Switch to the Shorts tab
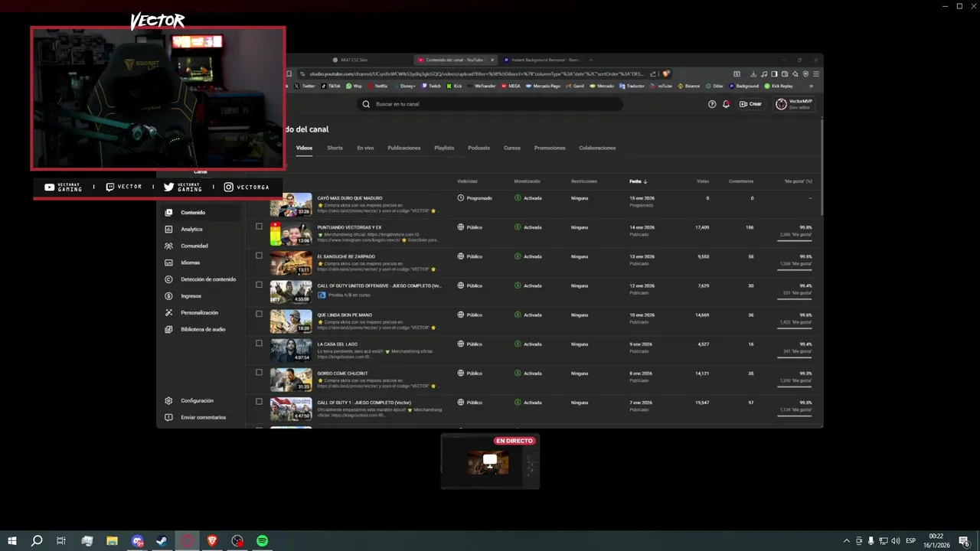The width and height of the screenshot is (980, 551). click(x=335, y=148)
